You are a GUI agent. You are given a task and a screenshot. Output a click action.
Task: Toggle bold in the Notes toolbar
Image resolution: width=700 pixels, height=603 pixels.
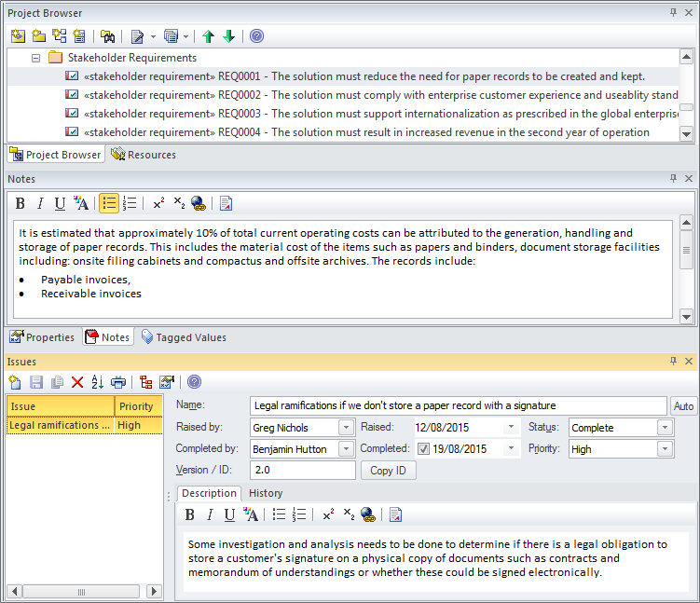(x=21, y=203)
